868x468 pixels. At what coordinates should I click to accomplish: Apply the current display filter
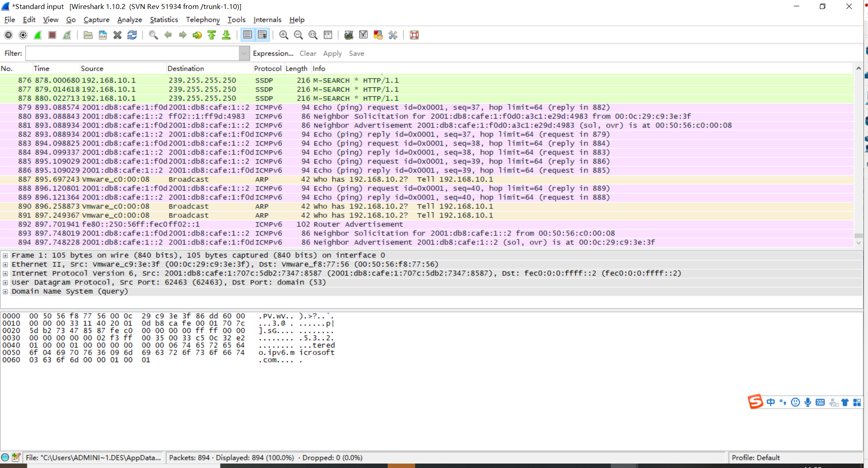(x=332, y=53)
